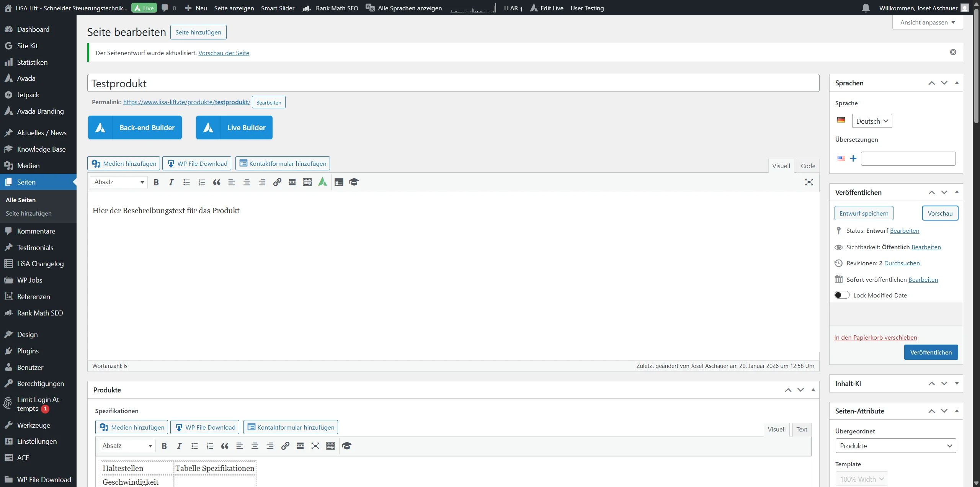980x487 pixels.
Task: Open the Absatz paragraph style dropdown
Action: coord(118,182)
